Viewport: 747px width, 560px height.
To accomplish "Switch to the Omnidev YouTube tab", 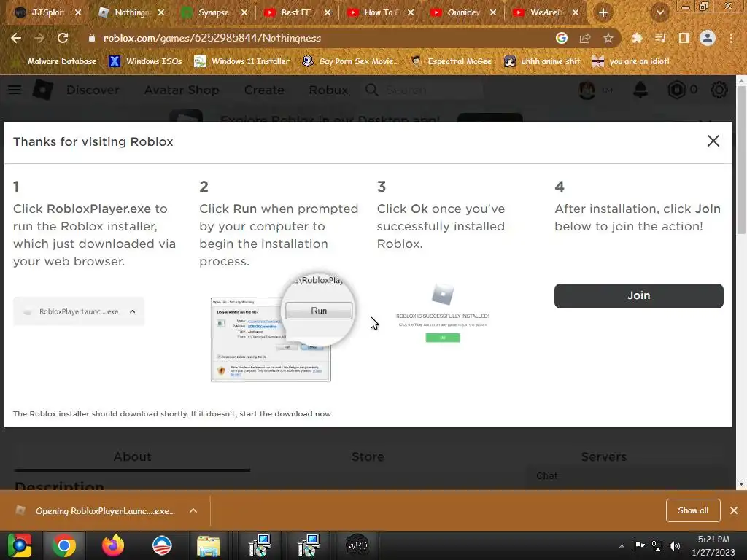I will pyautogui.click(x=462, y=12).
